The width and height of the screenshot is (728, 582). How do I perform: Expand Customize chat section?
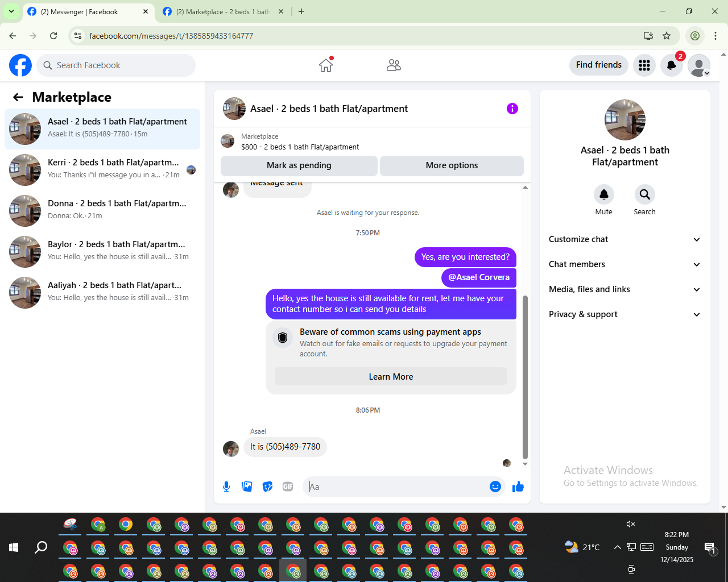625,239
